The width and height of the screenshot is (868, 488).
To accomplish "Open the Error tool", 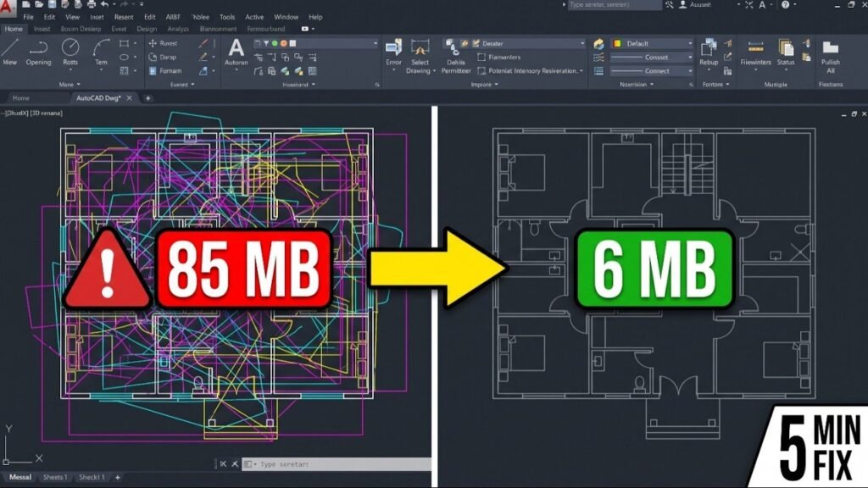I will point(393,53).
